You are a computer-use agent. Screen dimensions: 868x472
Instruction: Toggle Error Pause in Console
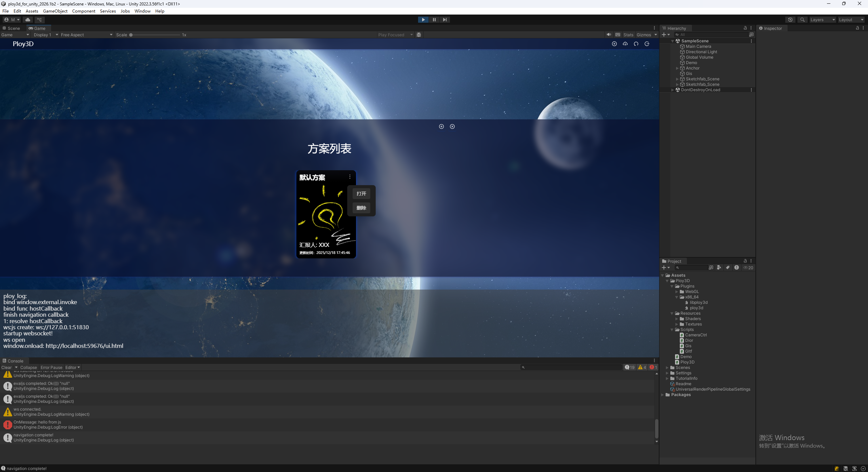click(51, 367)
